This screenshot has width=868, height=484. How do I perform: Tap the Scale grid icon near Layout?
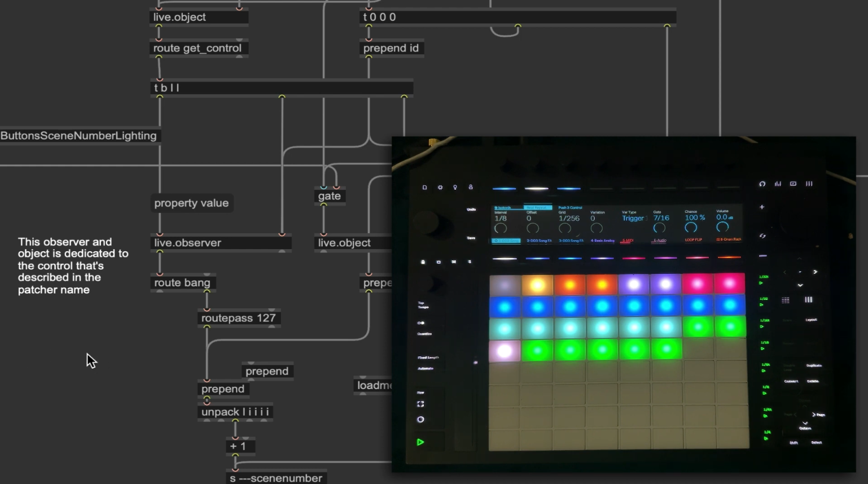(786, 300)
